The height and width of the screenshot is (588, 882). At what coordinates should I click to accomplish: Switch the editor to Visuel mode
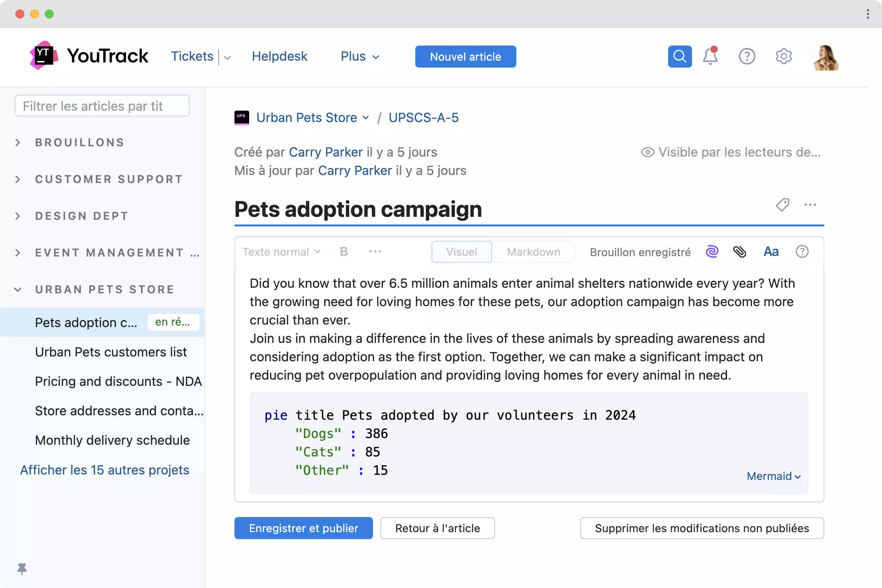coord(461,252)
